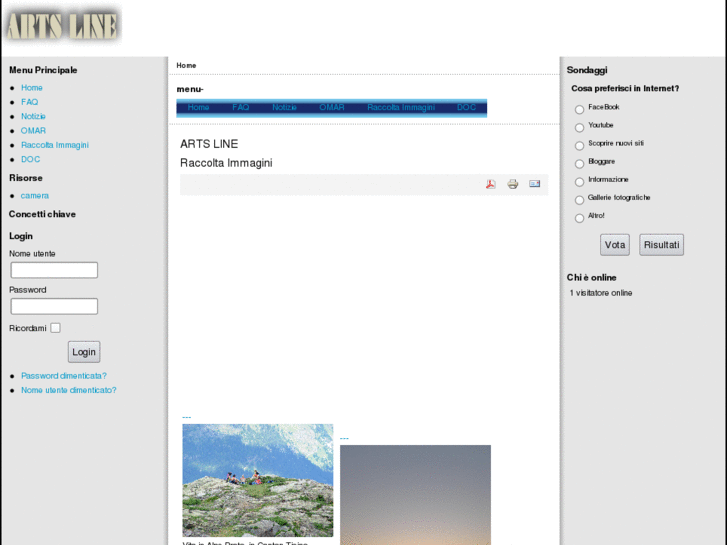Screen dimensions: 727x545
Task: Pick the Bloggare radio button
Action: 579,164
